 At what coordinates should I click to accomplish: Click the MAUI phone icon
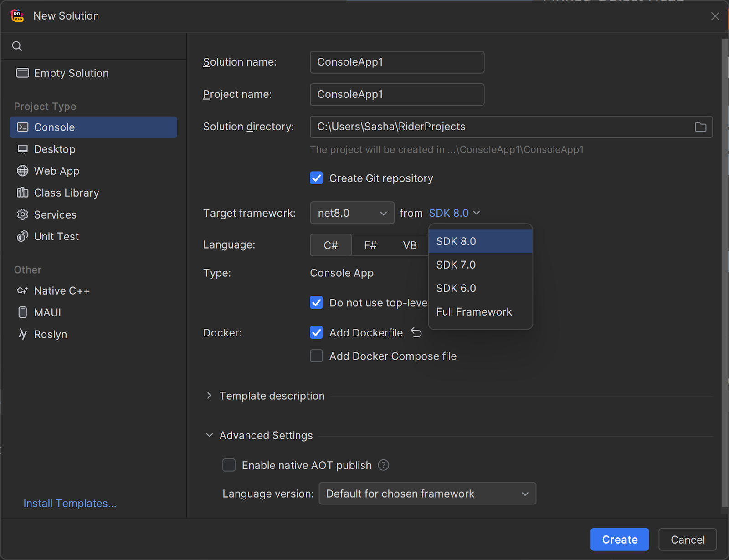tap(22, 312)
